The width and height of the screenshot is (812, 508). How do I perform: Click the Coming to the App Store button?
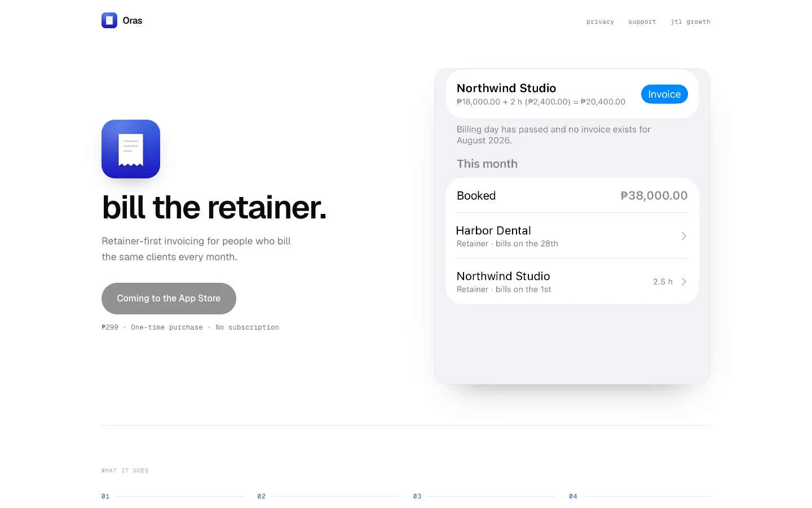169,299
